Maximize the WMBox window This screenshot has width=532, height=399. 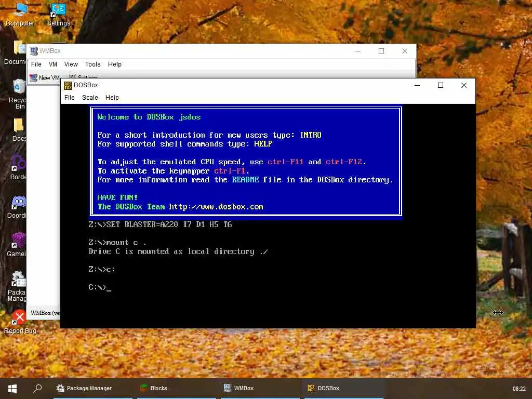click(381, 51)
